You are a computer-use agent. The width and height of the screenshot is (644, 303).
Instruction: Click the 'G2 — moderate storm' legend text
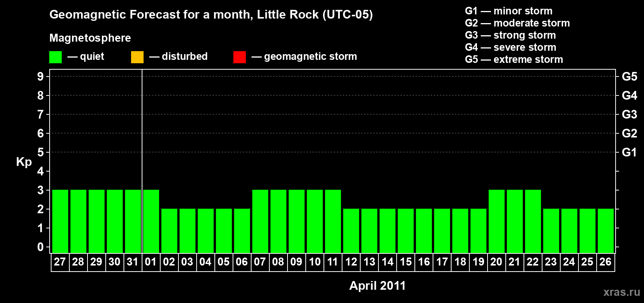(517, 23)
